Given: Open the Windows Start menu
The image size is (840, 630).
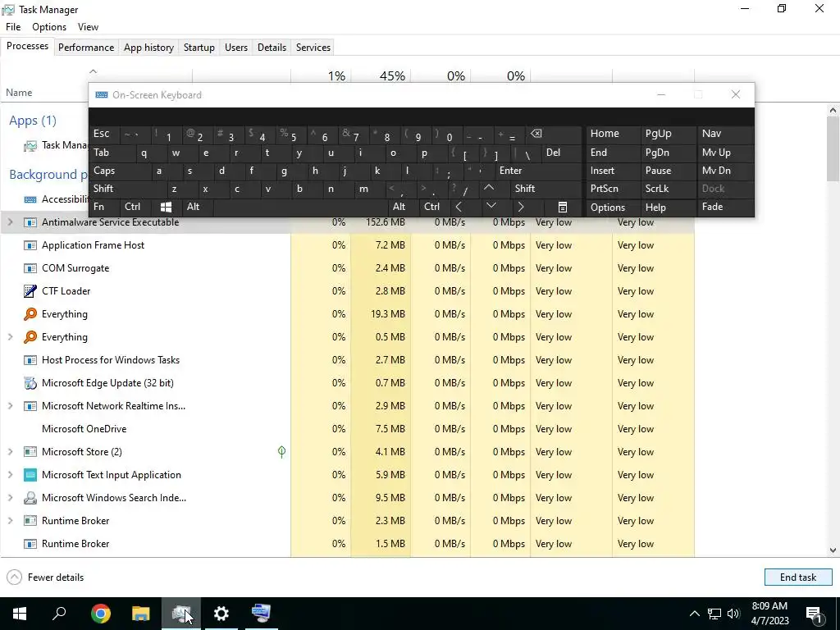Looking at the screenshot, I should (20, 614).
